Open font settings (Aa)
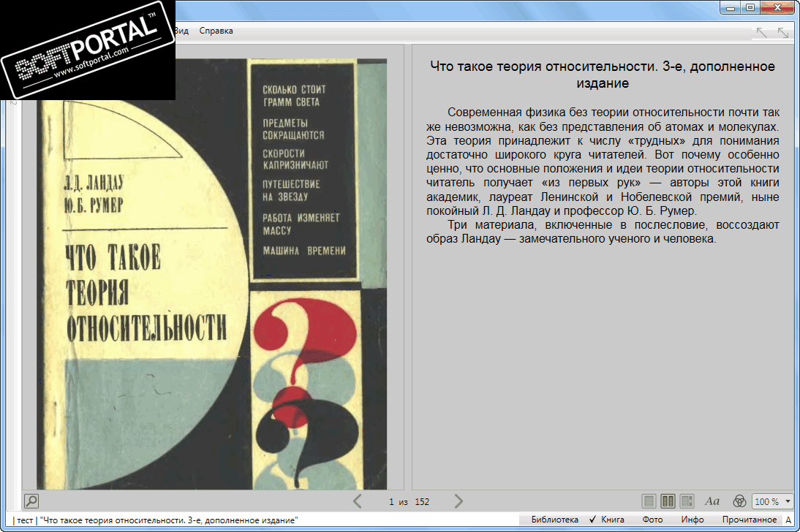800x532 pixels. 712,501
